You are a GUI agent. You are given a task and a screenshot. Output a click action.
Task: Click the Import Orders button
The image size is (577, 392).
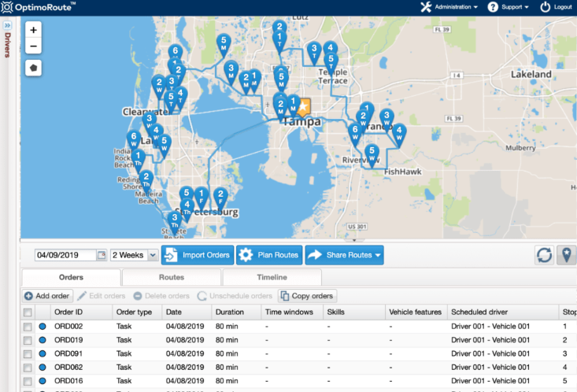coord(198,255)
